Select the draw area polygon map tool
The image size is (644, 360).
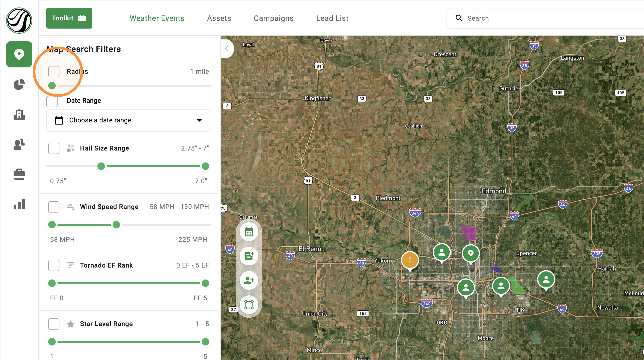[x=249, y=305]
